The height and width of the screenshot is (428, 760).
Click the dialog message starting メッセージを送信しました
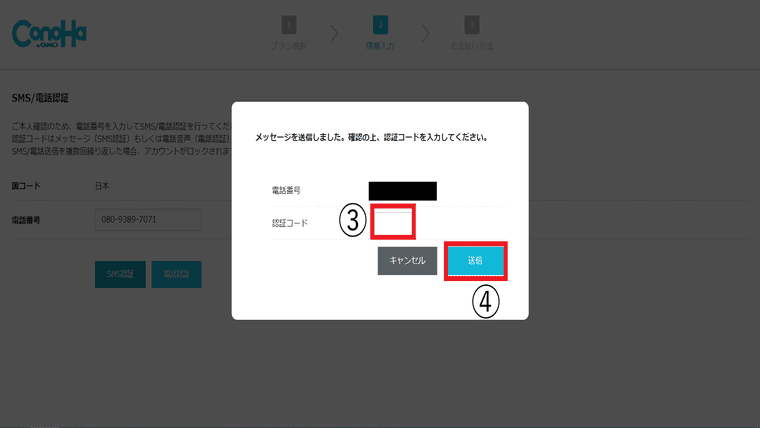point(371,138)
